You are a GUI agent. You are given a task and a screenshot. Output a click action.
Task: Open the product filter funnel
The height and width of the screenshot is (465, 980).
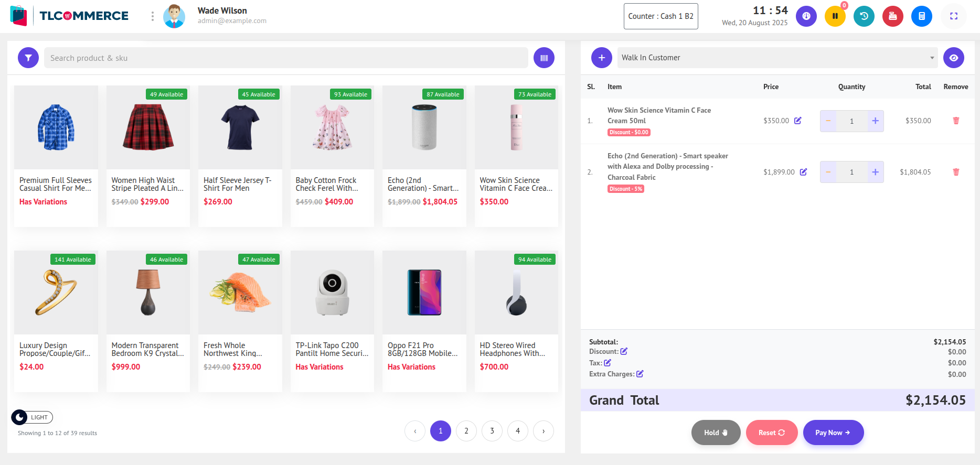pos(28,58)
